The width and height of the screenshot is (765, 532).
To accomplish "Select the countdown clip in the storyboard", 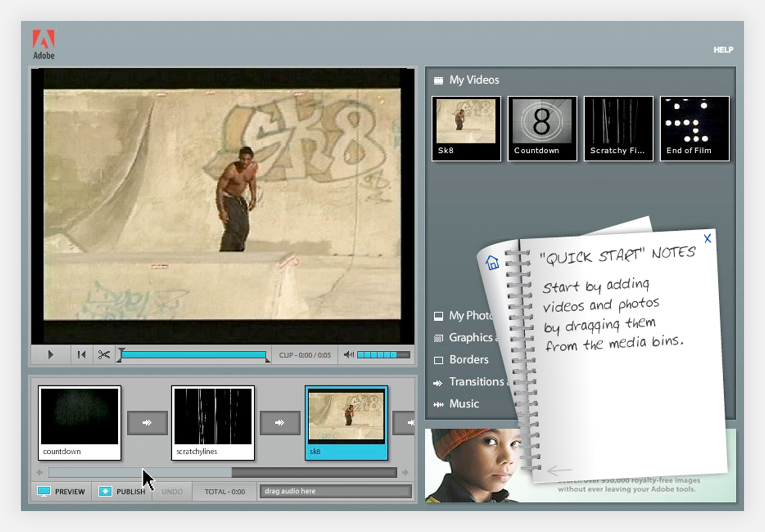I will (80, 423).
